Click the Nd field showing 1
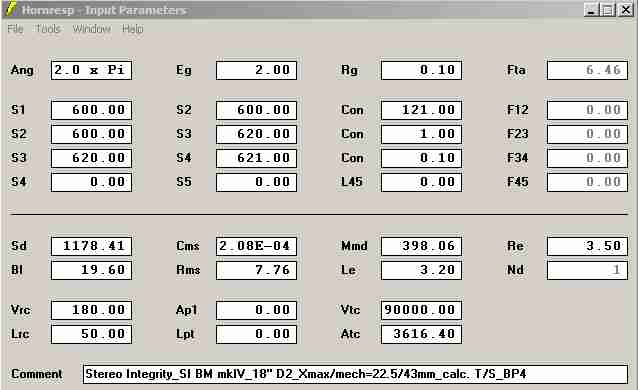The height and width of the screenshot is (390, 638). point(587,270)
